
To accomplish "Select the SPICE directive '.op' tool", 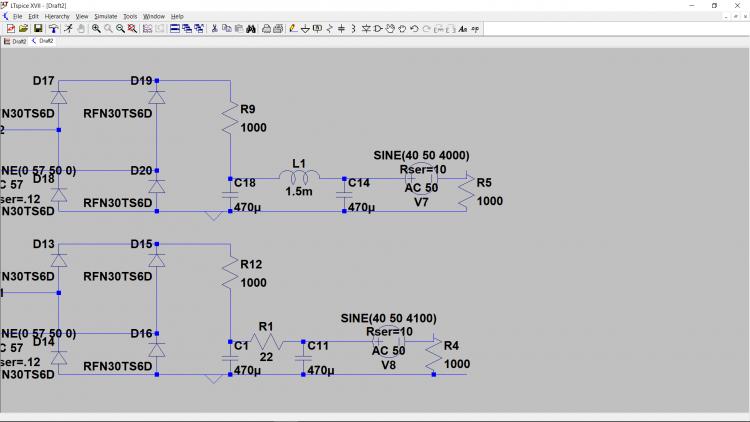I will pos(476,29).
